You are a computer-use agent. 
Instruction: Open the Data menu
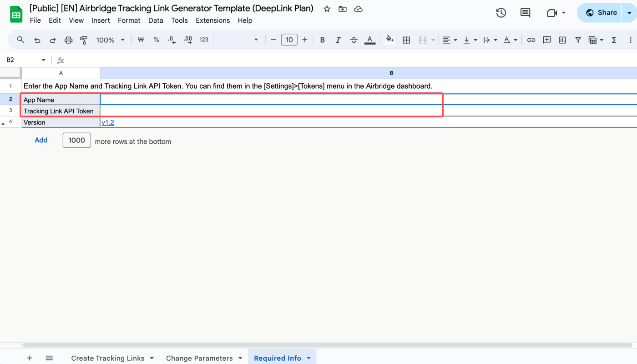click(156, 20)
